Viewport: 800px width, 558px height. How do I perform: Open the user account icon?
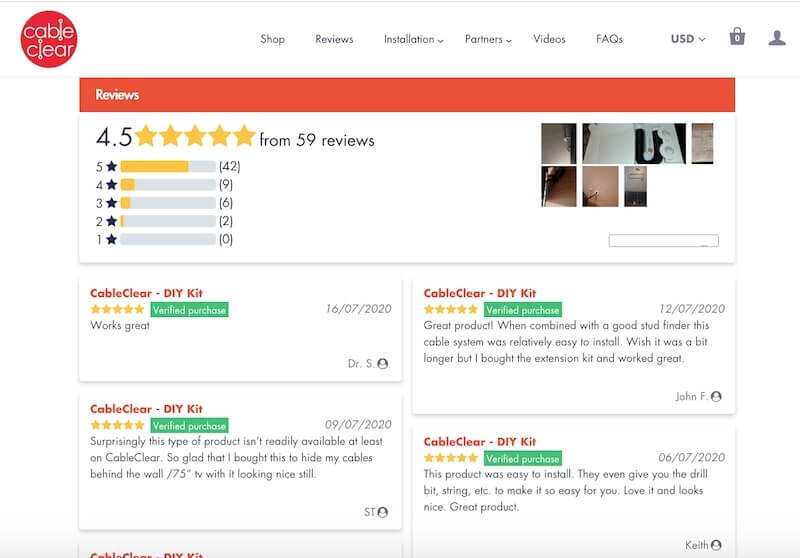[777, 38]
